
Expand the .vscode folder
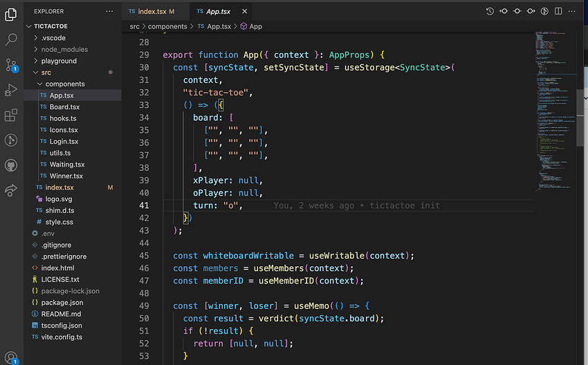[73, 38]
